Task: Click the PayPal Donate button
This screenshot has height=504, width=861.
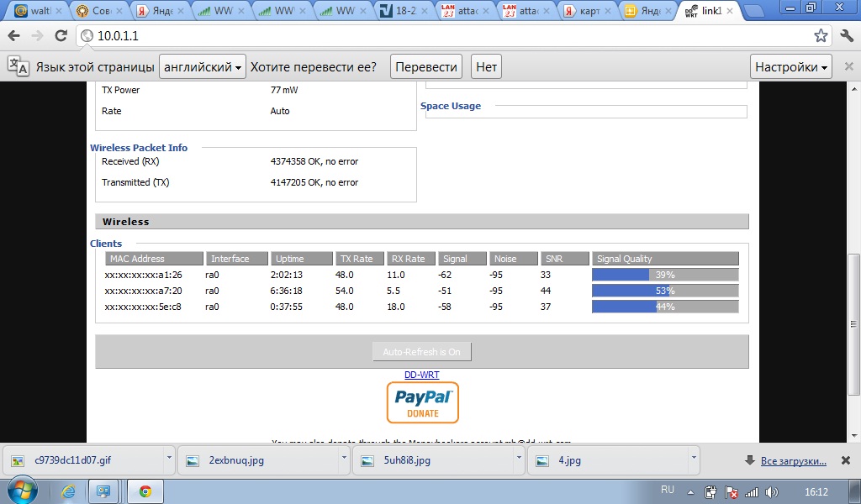Action: (x=422, y=402)
